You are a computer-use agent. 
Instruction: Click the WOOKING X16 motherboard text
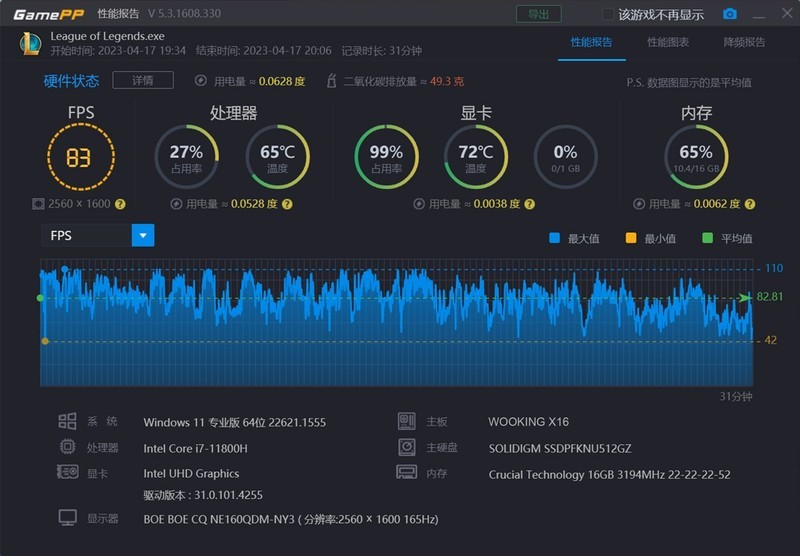click(x=529, y=422)
